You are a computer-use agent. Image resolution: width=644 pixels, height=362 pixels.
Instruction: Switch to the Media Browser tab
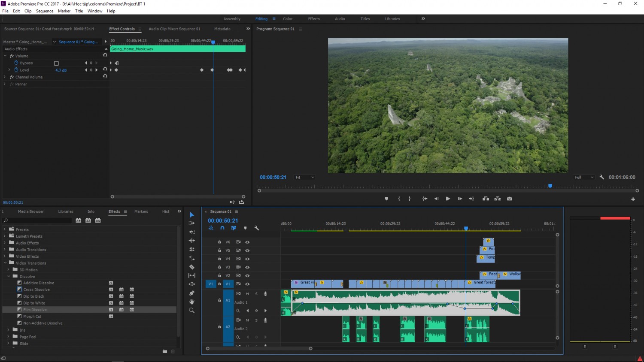coord(31,211)
